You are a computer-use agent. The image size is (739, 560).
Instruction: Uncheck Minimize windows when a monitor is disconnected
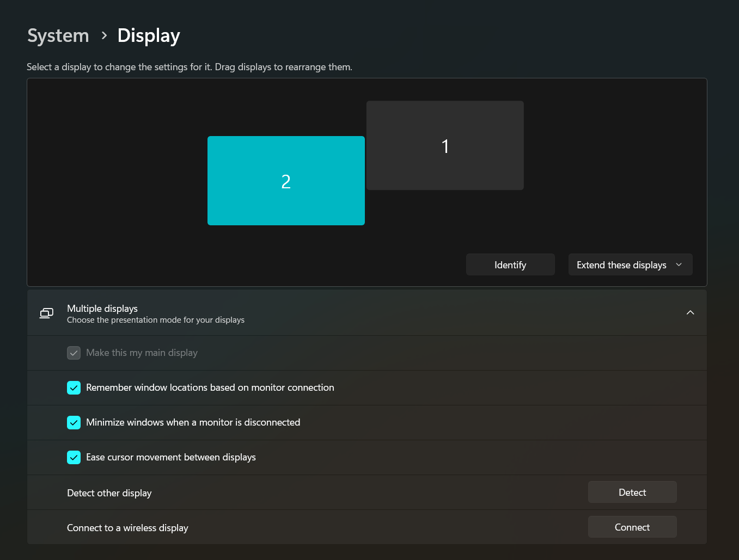(x=74, y=422)
